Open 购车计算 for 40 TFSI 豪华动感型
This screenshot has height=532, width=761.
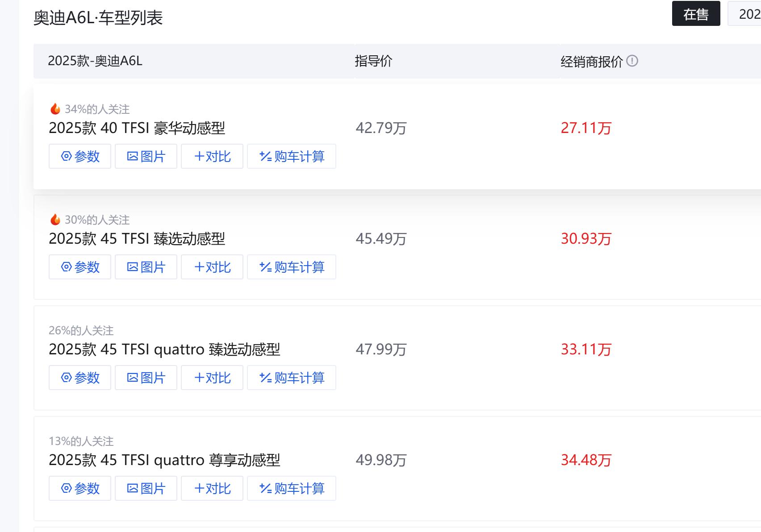click(x=292, y=156)
